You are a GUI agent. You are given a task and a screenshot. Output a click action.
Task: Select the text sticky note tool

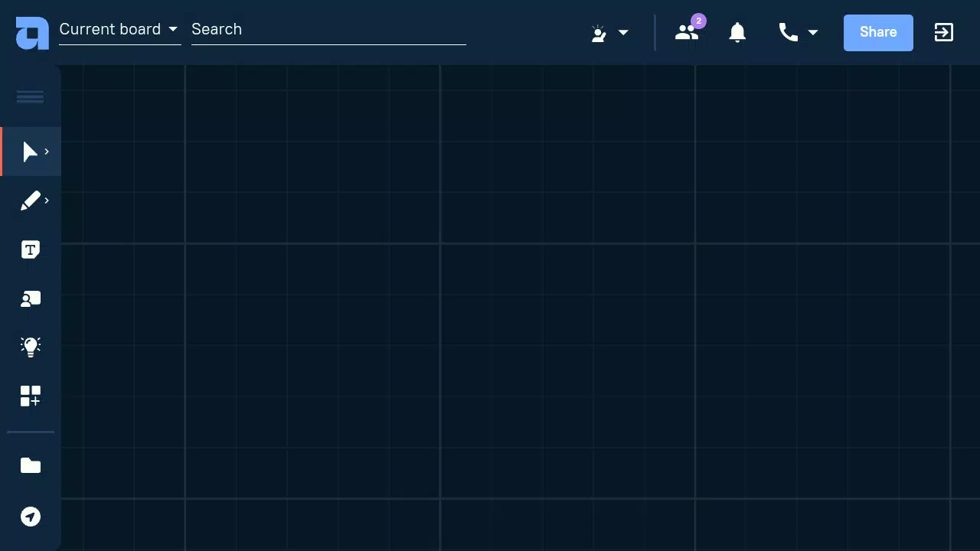pyautogui.click(x=31, y=249)
